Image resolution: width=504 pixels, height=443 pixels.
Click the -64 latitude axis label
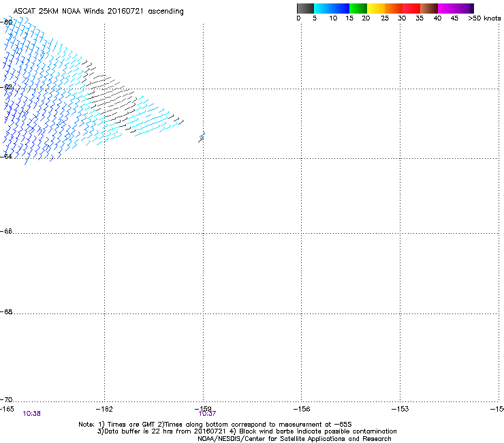pos(6,156)
